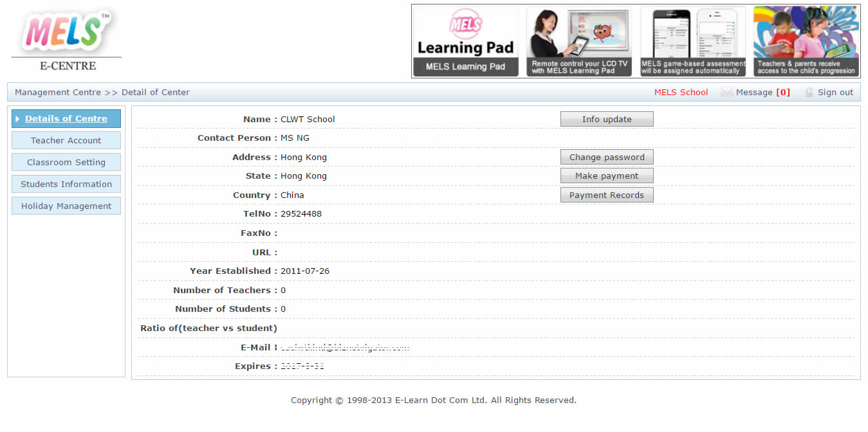
Task: Click the Make payment button
Action: point(607,176)
